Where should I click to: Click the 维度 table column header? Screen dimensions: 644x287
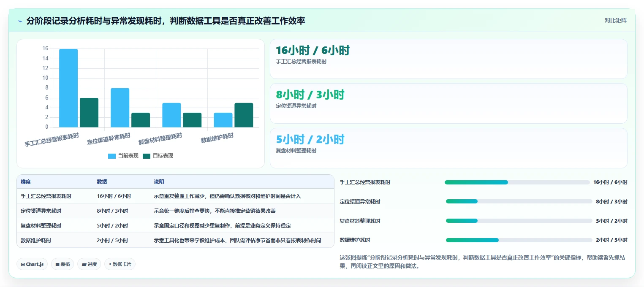tap(26, 182)
